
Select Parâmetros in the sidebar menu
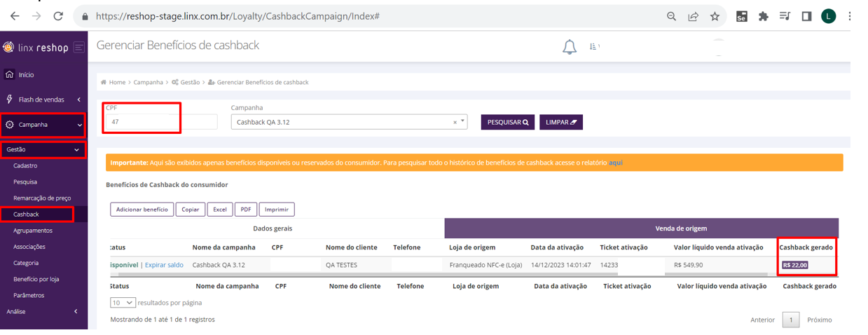point(29,295)
